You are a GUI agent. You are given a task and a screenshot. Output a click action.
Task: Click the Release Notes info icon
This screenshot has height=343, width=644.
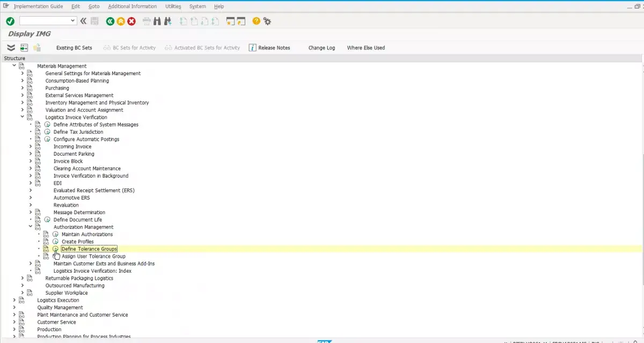(x=252, y=48)
